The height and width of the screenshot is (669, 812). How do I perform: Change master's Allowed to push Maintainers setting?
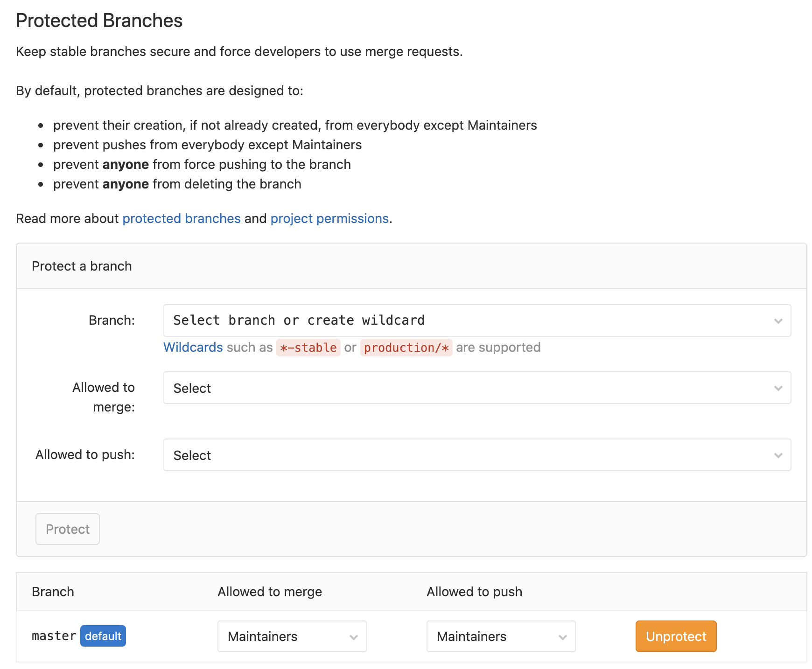tap(501, 636)
